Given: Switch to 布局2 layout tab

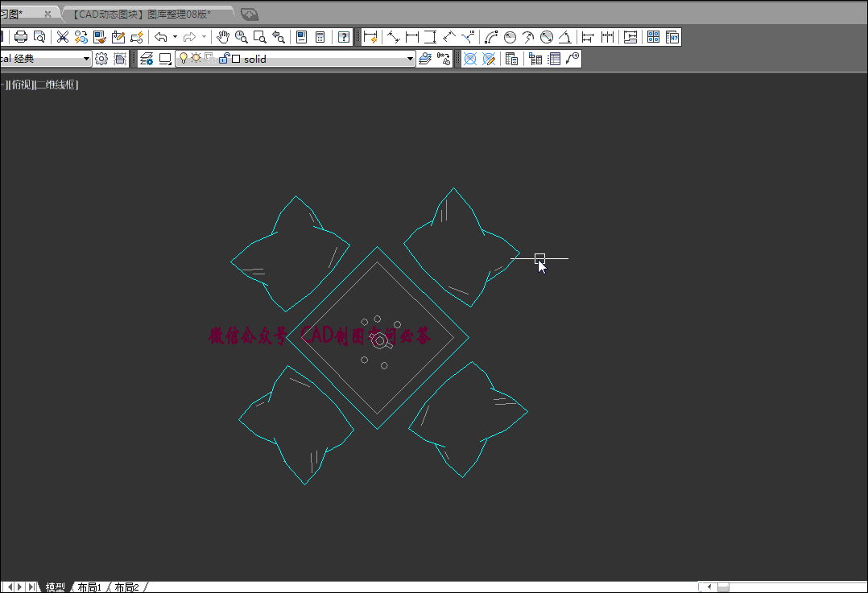Looking at the screenshot, I should 126,587.
